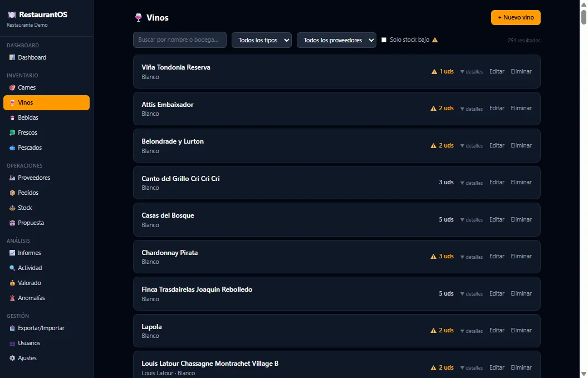Click the RestaurantOS plate logo icon
The width and height of the screenshot is (588, 378).
click(x=12, y=14)
